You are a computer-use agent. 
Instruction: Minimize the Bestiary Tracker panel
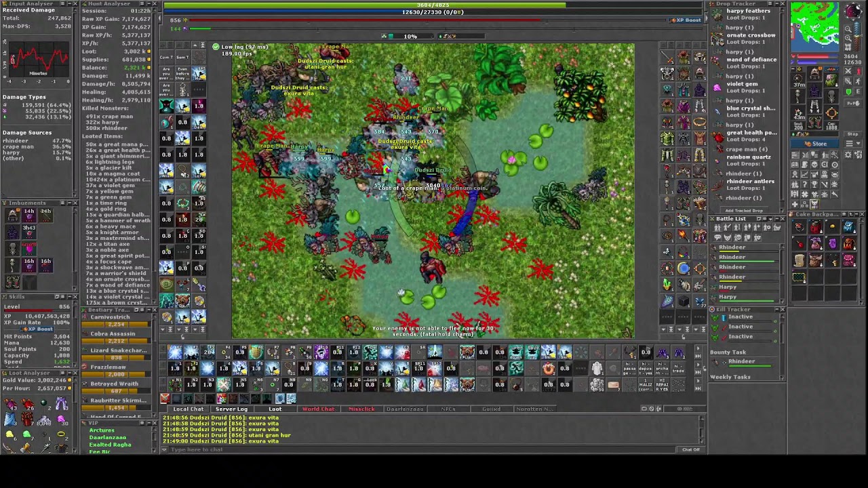point(149,310)
